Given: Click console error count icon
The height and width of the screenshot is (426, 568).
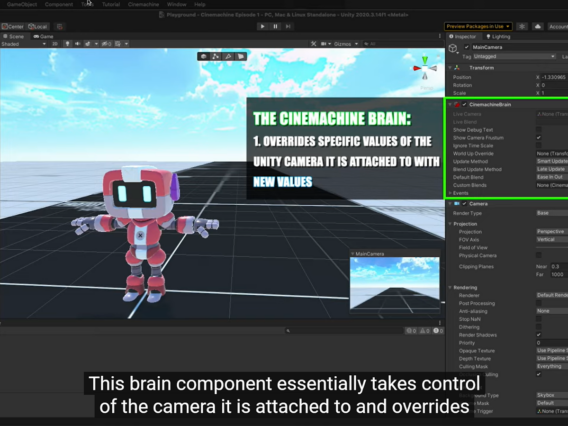Looking at the screenshot, I should [x=436, y=330].
